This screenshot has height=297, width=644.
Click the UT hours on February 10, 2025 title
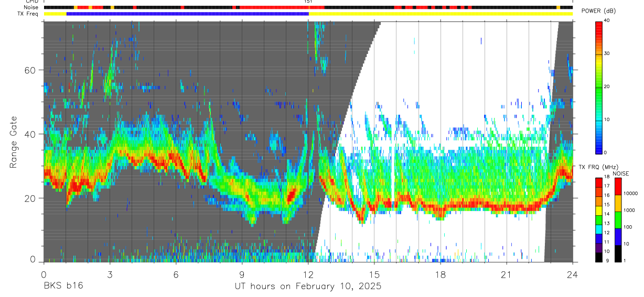(x=308, y=287)
